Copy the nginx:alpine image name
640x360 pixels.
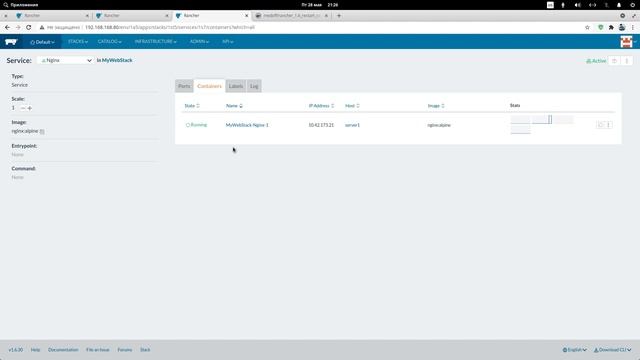click(x=42, y=131)
